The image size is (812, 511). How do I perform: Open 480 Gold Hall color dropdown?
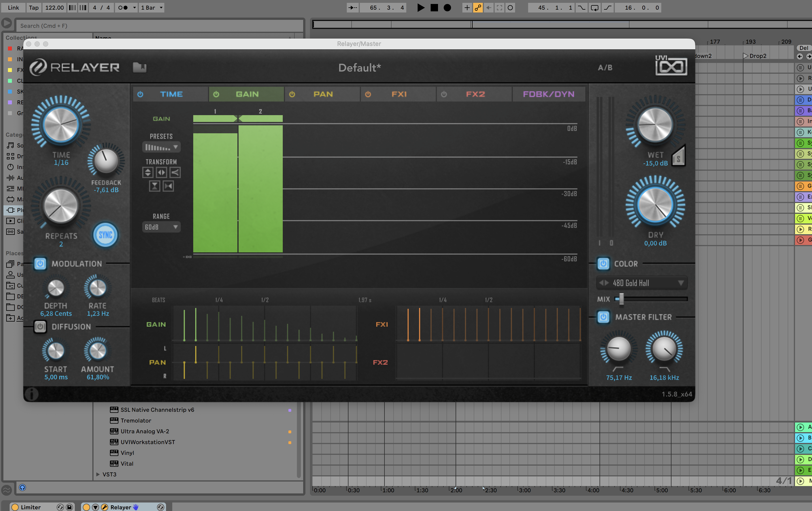[642, 283]
